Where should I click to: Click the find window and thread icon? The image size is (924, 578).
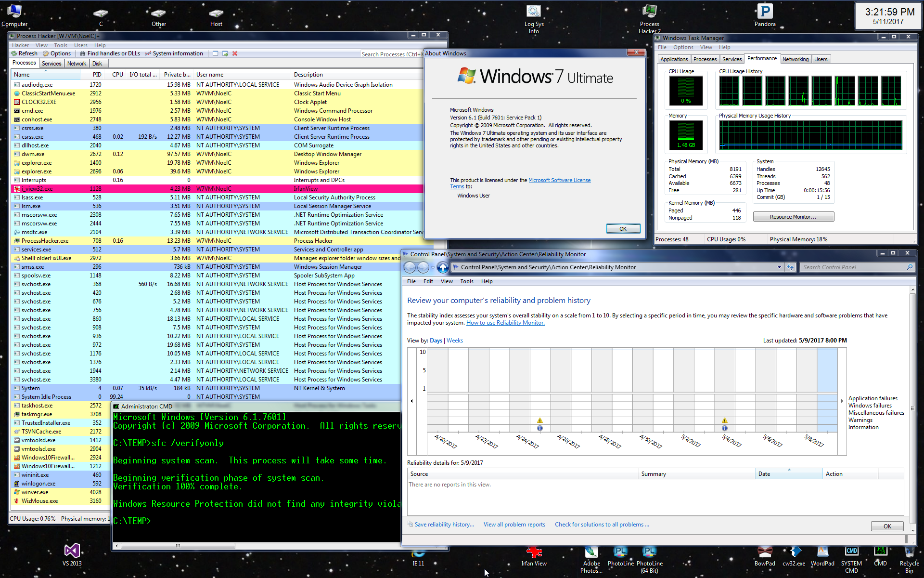[x=225, y=53]
